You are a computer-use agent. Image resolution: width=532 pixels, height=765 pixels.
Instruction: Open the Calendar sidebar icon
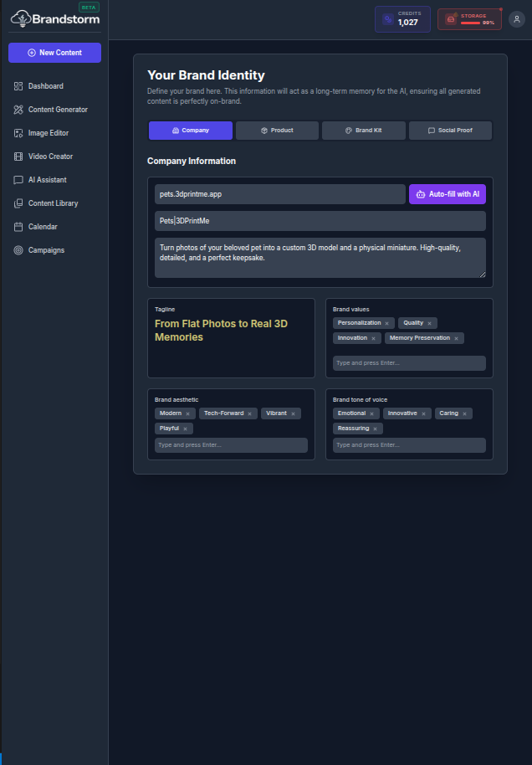coord(18,227)
